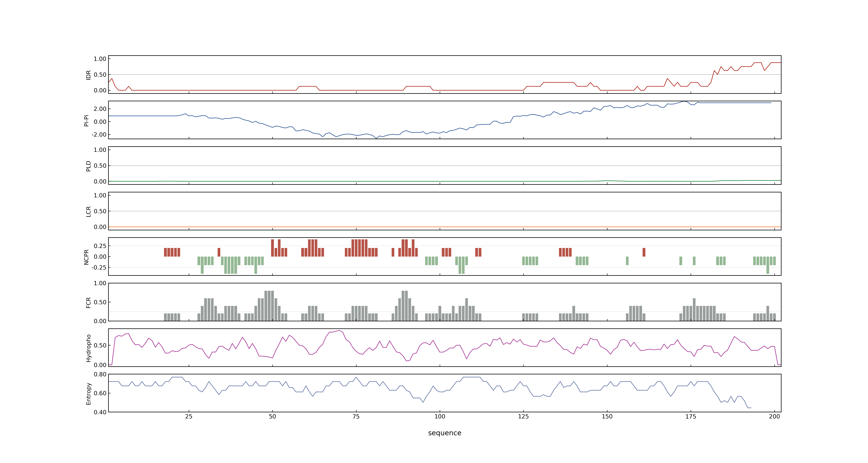The height and width of the screenshot is (463, 868).
Task: Click the x-axis tick label 25
Action: pyautogui.click(x=189, y=416)
